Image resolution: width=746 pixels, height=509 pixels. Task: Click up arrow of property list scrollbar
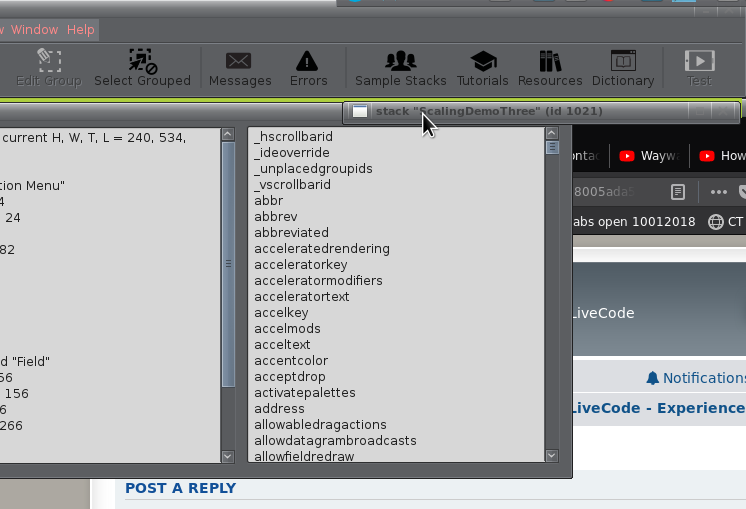pos(552,133)
